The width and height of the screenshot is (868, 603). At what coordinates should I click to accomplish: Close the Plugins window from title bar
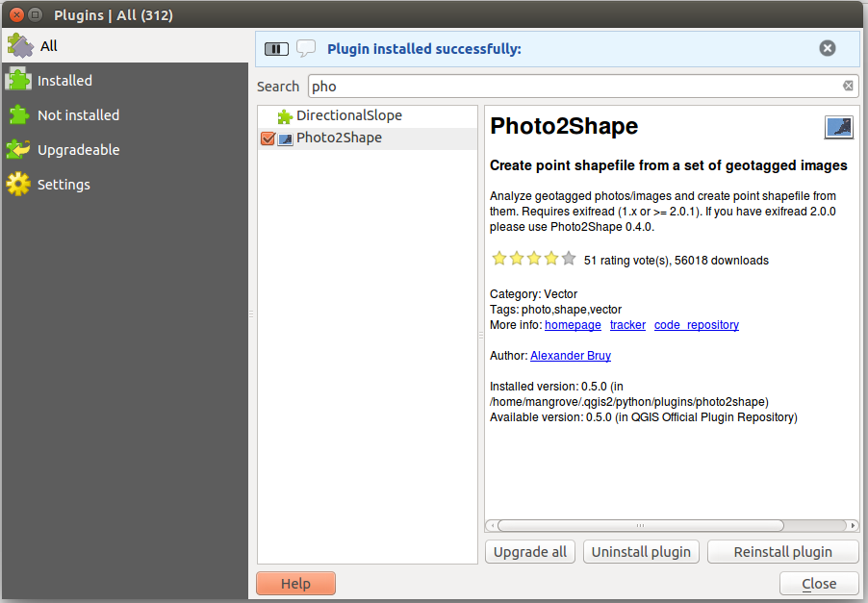tap(17, 15)
